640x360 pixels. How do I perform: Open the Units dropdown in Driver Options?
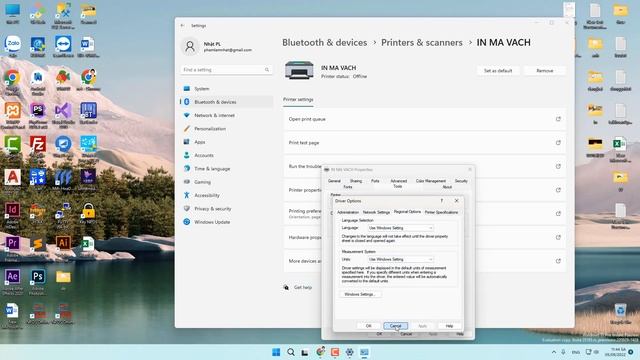click(x=400, y=259)
